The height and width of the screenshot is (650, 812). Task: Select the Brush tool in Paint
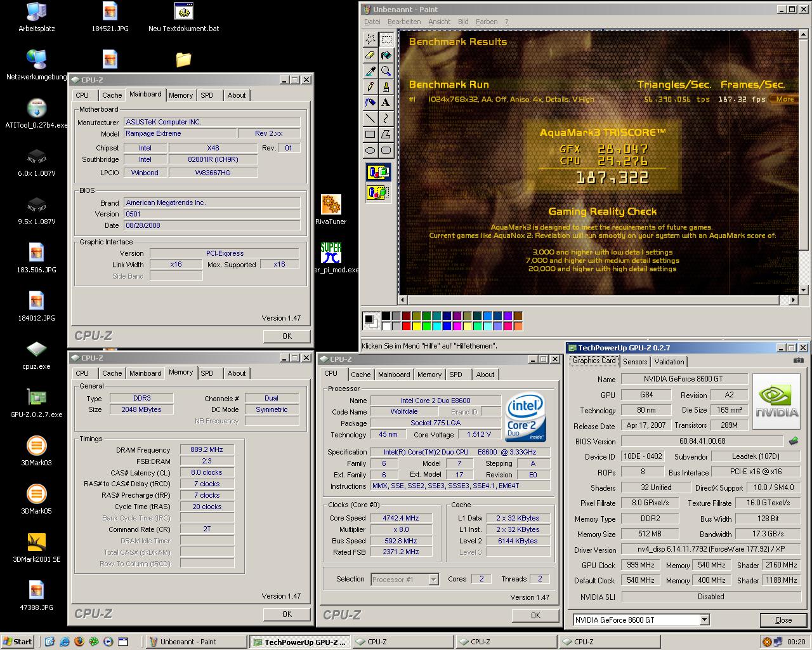click(386, 86)
